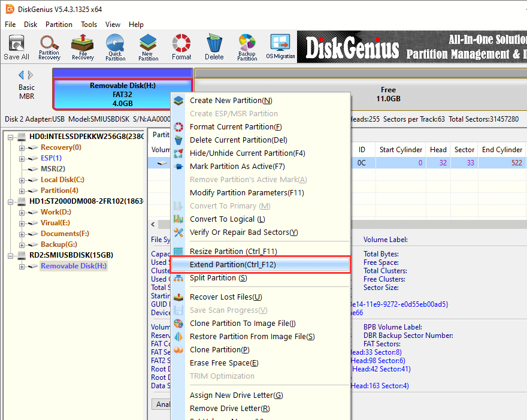Open Backup Partition tool
527x420 pixels.
tap(247, 47)
